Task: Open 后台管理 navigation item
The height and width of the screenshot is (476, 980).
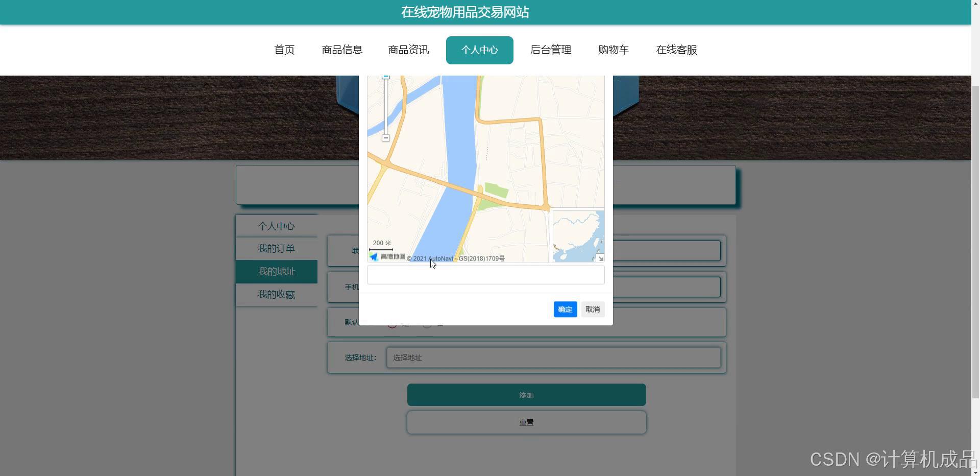Action: [x=550, y=50]
